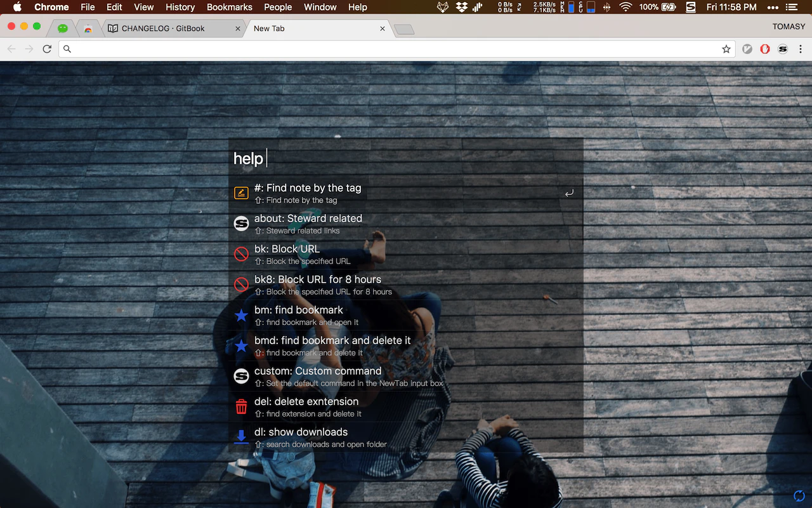The width and height of the screenshot is (812, 508).
Task: Click the gray round extension icon in toolbar
Action: (x=747, y=49)
